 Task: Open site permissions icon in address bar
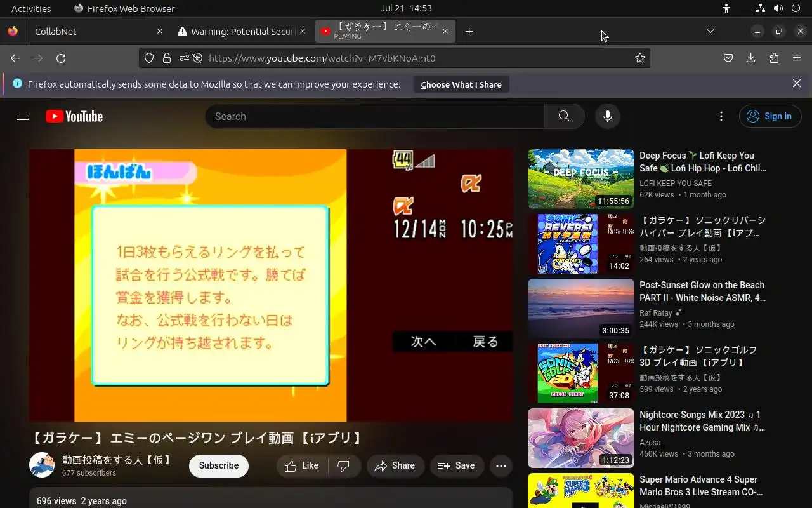[x=184, y=58]
